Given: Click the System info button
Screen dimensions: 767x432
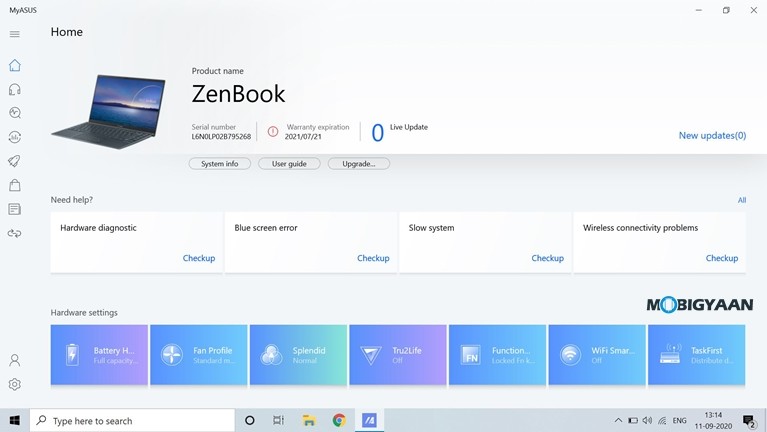Looking at the screenshot, I should (220, 164).
